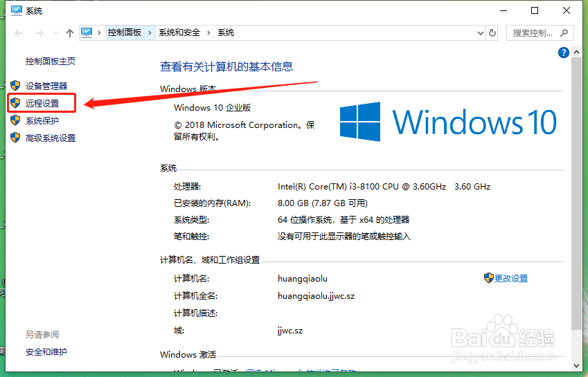Maximize the 系统 window

click(535, 10)
